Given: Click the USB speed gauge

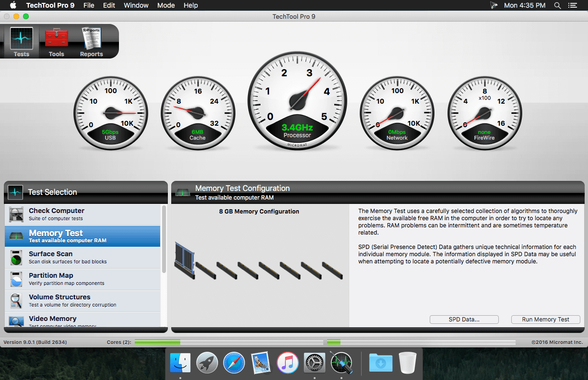Looking at the screenshot, I should click(x=111, y=114).
